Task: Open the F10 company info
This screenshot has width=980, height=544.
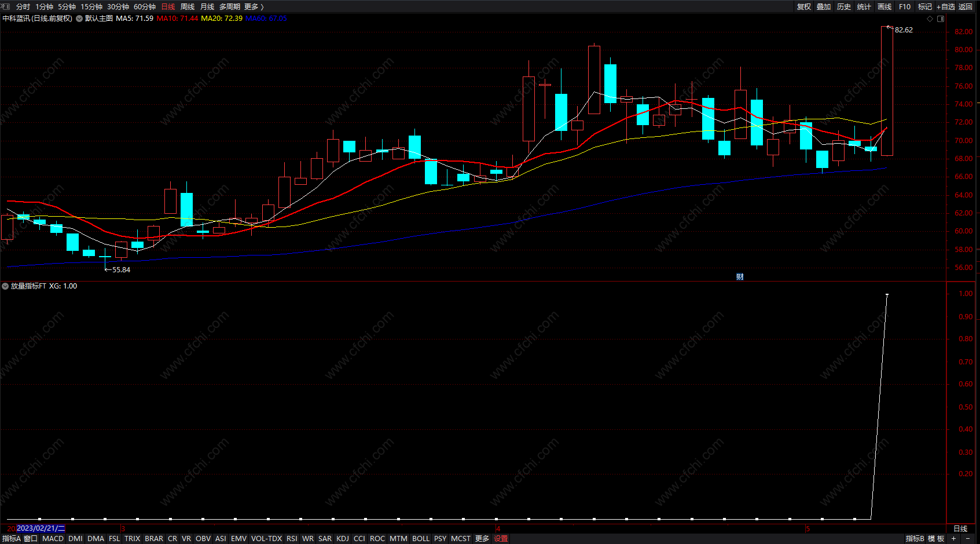Action: click(x=905, y=7)
